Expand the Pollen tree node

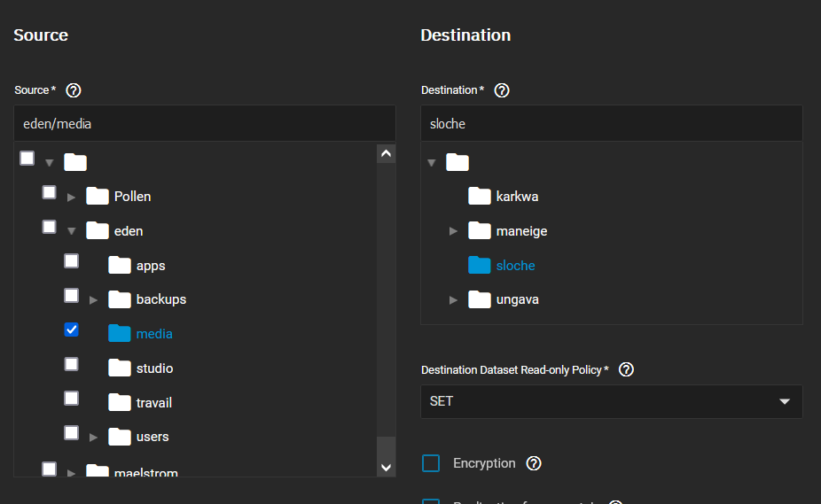[71, 198]
